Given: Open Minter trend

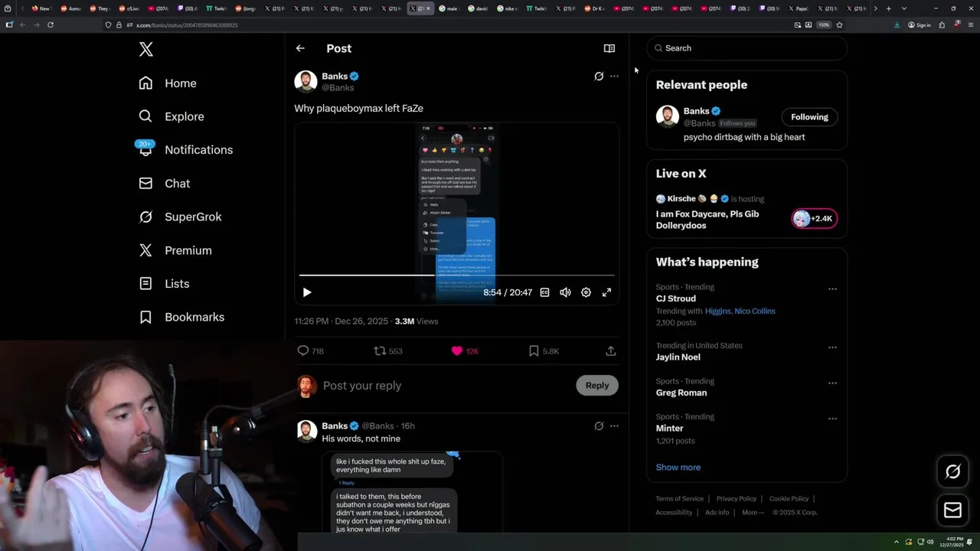Looking at the screenshot, I should click(x=670, y=429).
